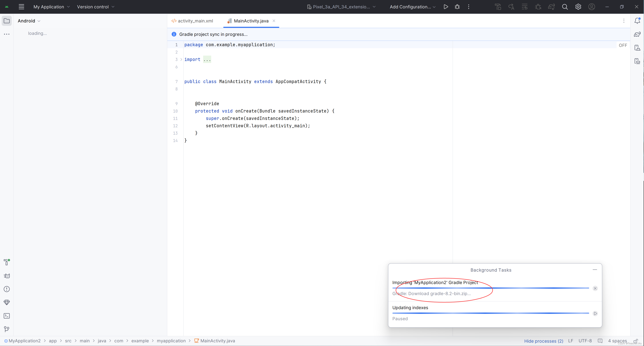
Task: Click the Gradle sync in progress banner
Action: (398, 34)
